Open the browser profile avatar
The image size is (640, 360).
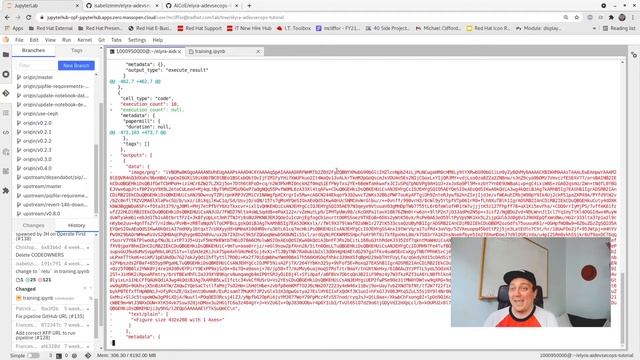point(622,18)
